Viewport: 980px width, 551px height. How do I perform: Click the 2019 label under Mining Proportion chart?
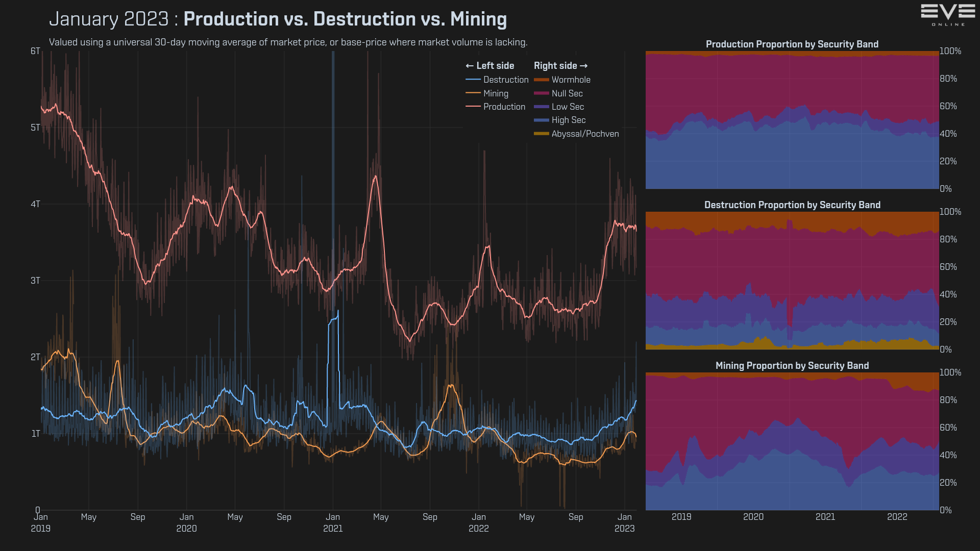(681, 517)
